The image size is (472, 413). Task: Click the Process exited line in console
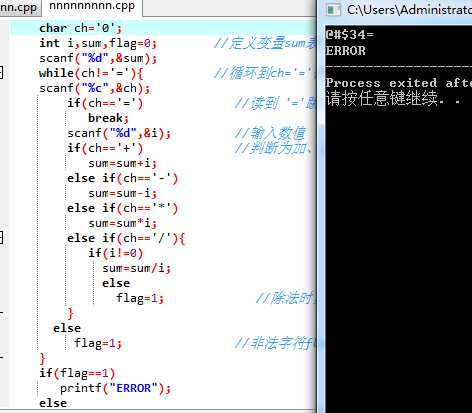click(x=399, y=83)
